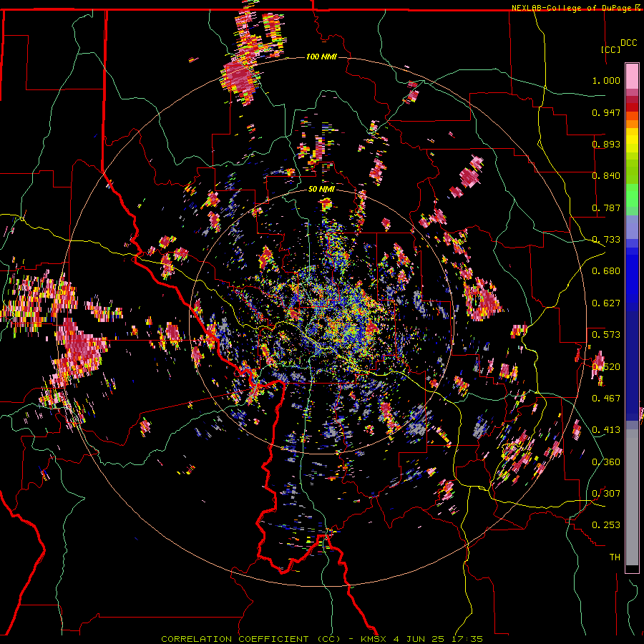644x644 pixels.
Task: Click the DCC label above the color scale
Action: (628, 43)
